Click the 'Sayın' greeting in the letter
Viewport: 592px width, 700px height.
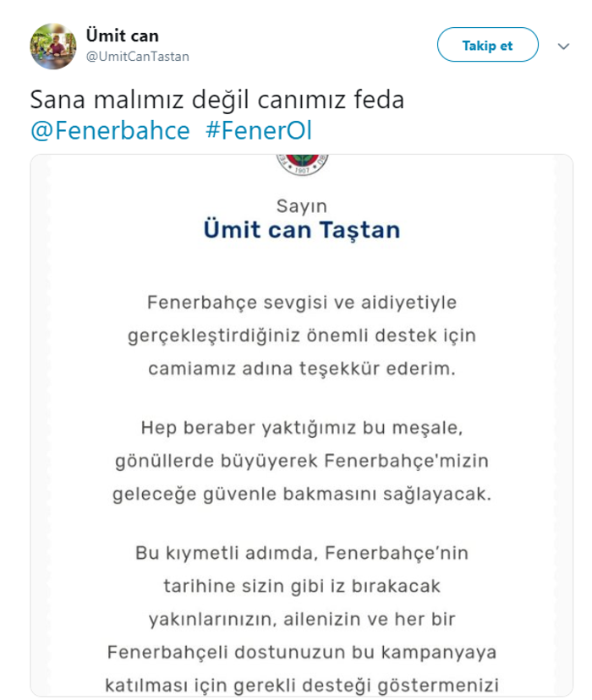(x=301, y=205)
